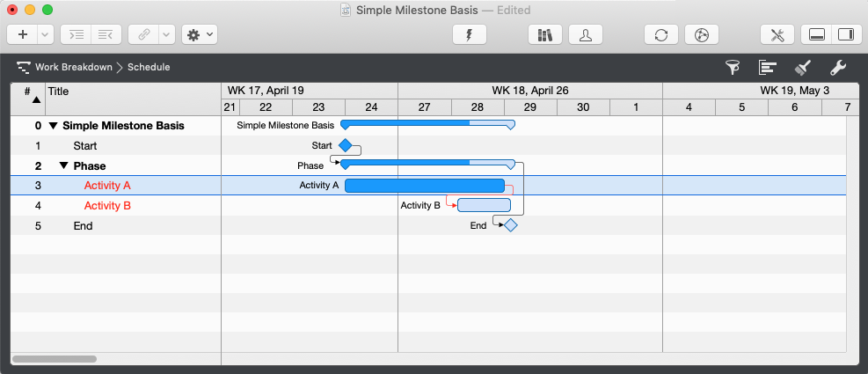The height and width of the screenshot is (374, 868).
Task: Click the sync arrows toolbar button
Action: point(660,34)
